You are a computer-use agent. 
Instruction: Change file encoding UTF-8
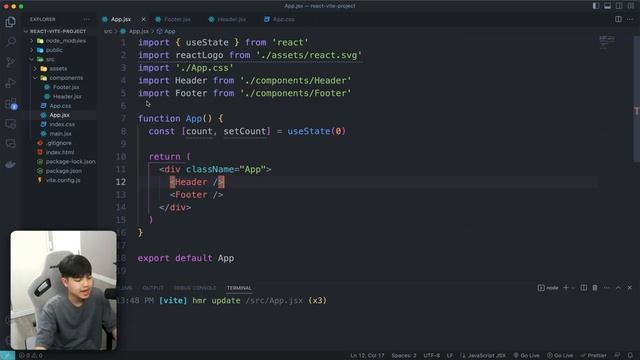[x=431, y=356]
